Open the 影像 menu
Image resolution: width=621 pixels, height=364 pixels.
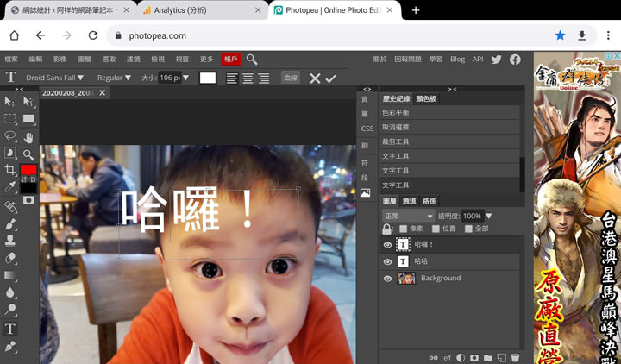60,59
